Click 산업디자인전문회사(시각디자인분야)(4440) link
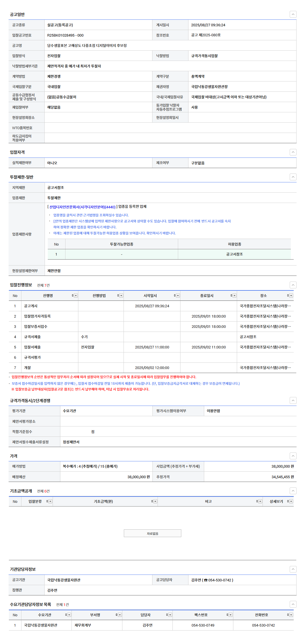This screenshot has height=644, width=302. 82,207
